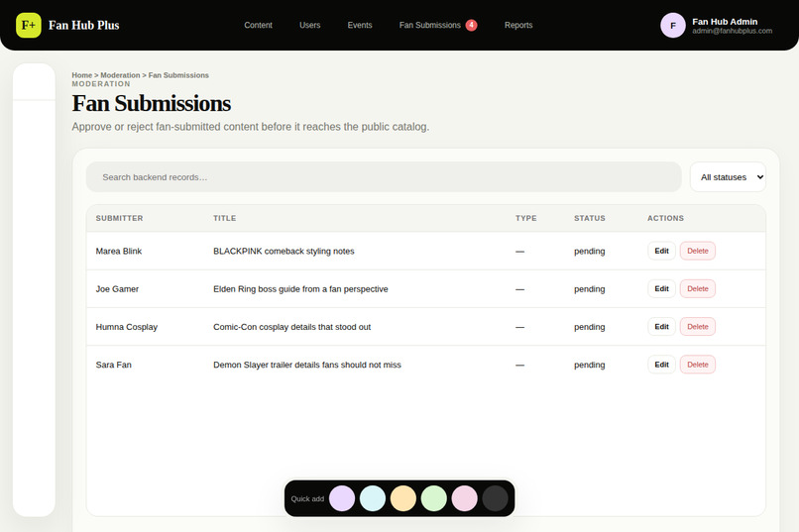Viewport: 799px width, 532px height.
Task: Expand the All statuses dropdown
Action: click(728, 177)
